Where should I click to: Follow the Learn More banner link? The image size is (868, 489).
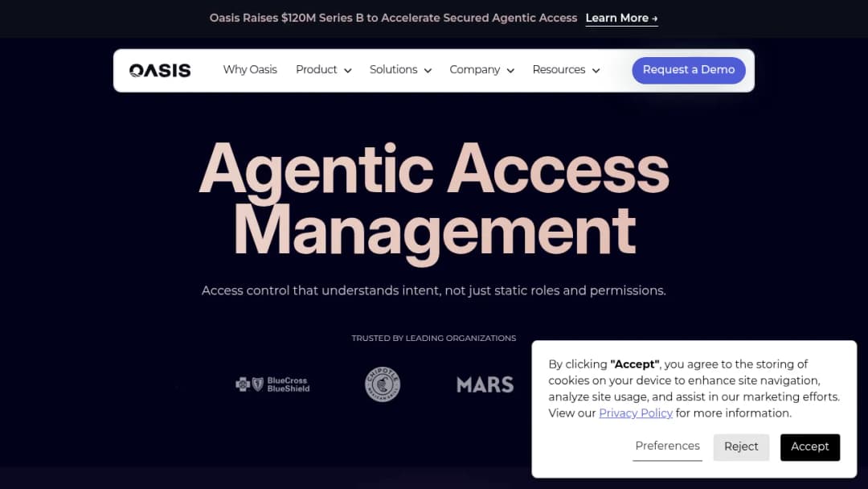tap(621, 18)
